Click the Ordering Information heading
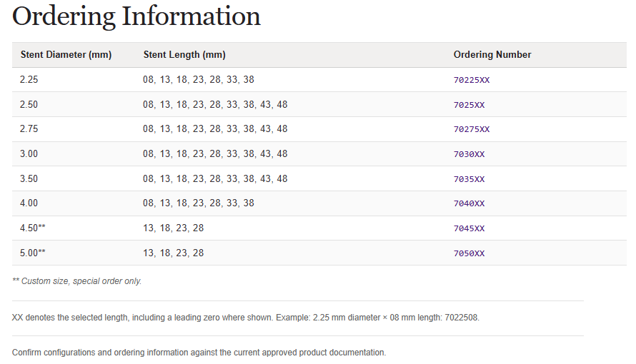This screenshot has width=636, height=364. tap(136, 16)
